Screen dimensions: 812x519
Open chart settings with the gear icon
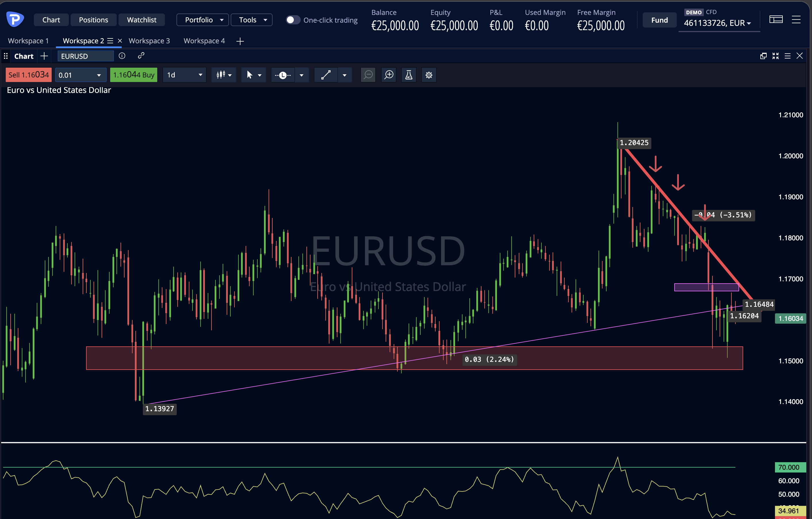pos(429,75)
